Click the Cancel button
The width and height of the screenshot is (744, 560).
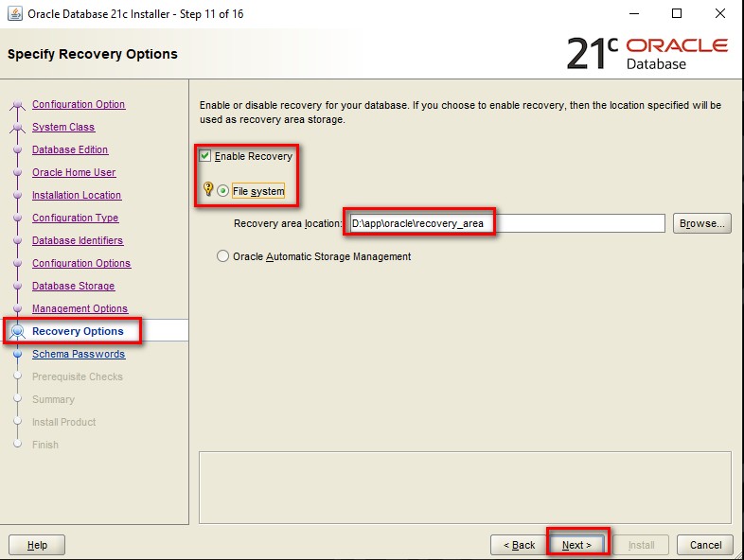pyautogui.click(x=705, y=545)
